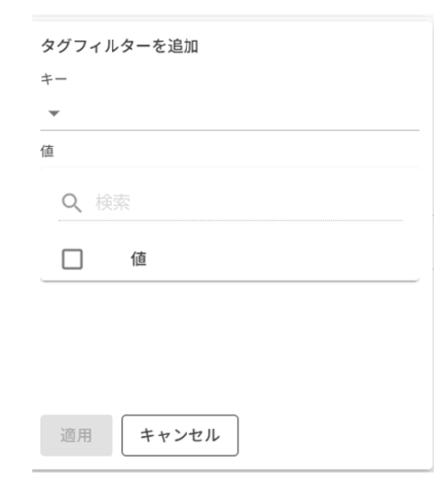448x493 pixels.
Task: Expand the key selection combo box
Action: pyautogui.click(x=230, y=113)
